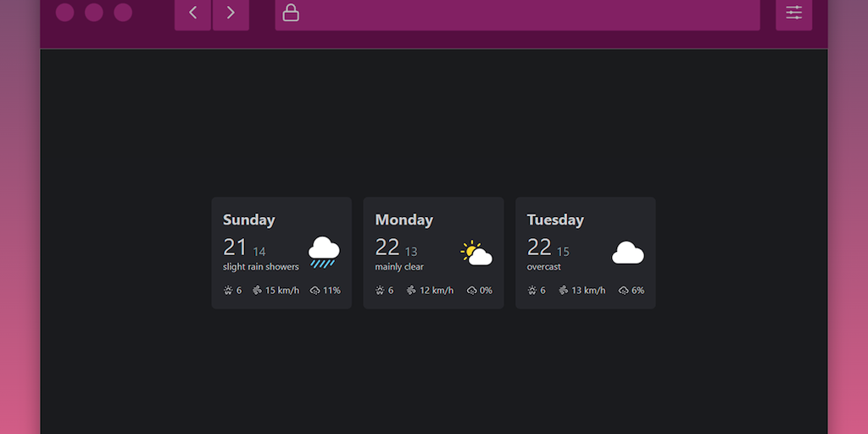868x434 pixels.
Task: Click the precipitation icon next to 0%
Action: coord(472,290)
